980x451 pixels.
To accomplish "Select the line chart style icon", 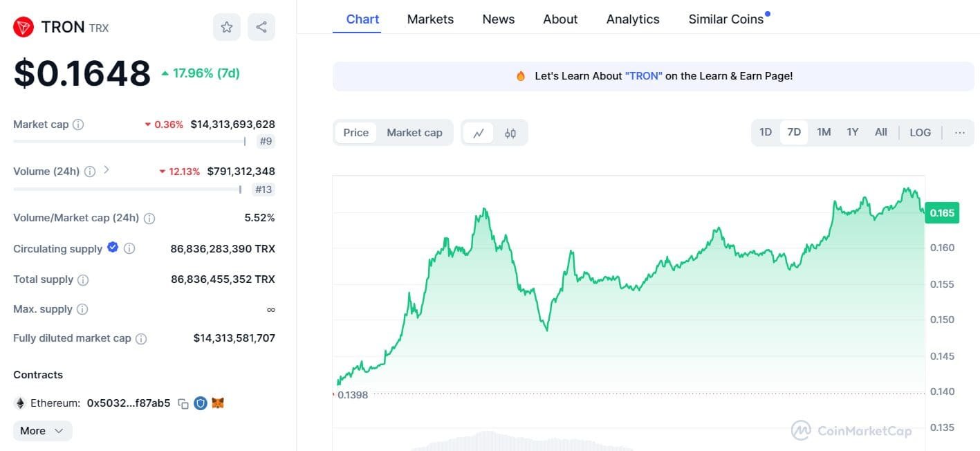I will click(479, 132).
